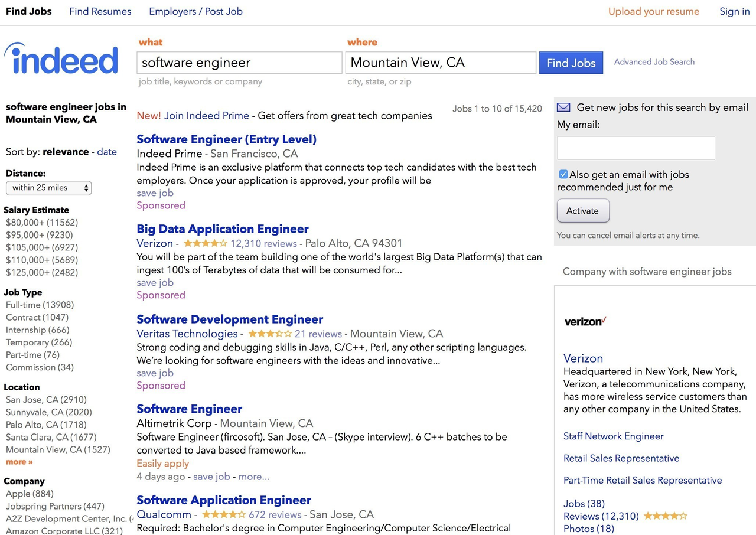Click Veritas Technologies star rating
Viewport: 756px width, 535px height.
pyautogui.click(x=269, y=334)
